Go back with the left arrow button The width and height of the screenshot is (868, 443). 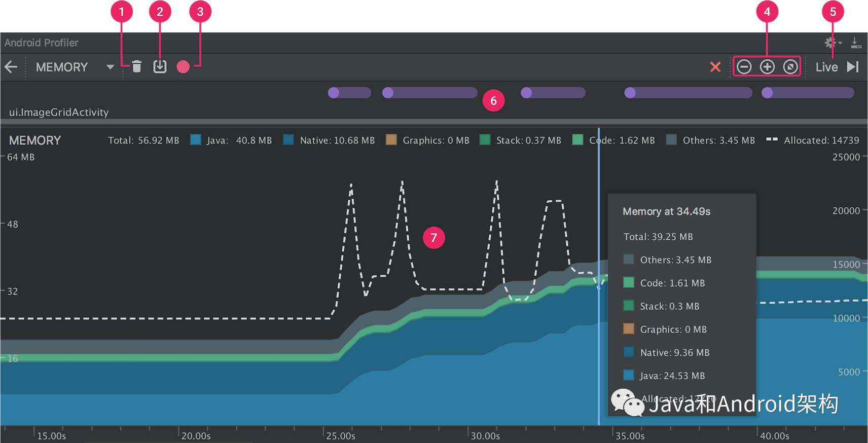pyautogui.click(x=11, y=67)
